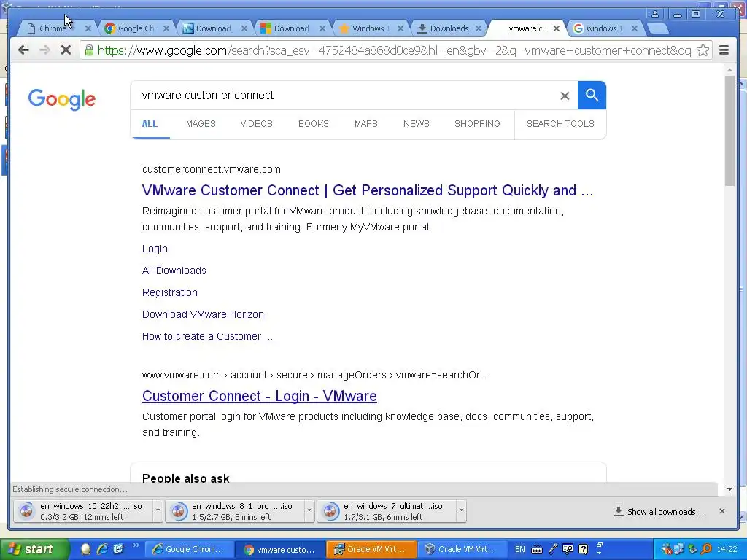Viewport: 747px width, 560px height.
Task: Go back with the browser back arrow
Action: (x=23, y=50)
